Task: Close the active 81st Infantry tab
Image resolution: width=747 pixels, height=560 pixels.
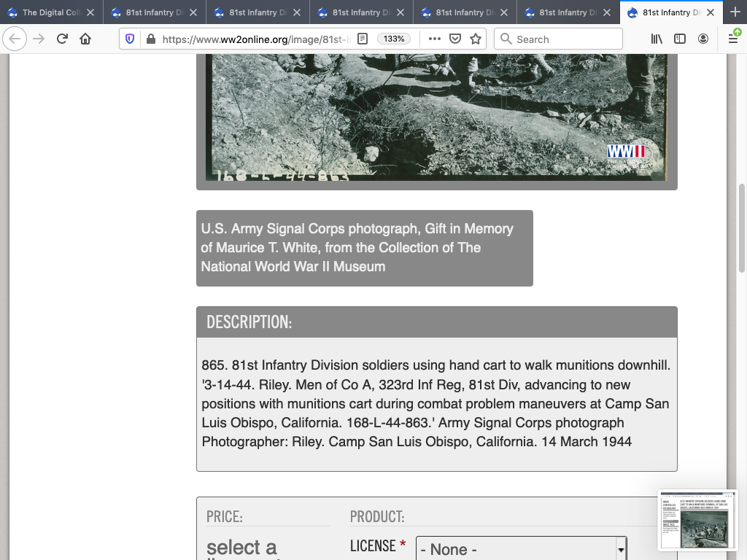Action: [711, 12]
